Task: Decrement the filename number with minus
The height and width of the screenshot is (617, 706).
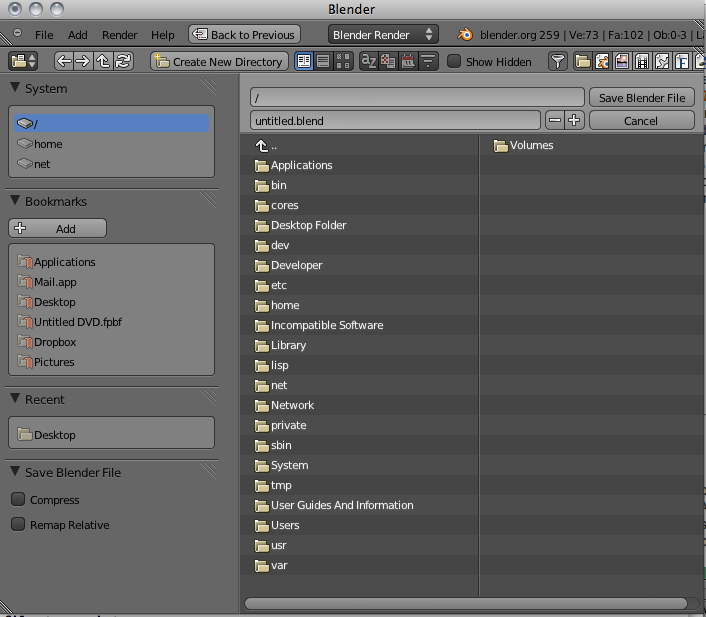Action: coord(555,120)
